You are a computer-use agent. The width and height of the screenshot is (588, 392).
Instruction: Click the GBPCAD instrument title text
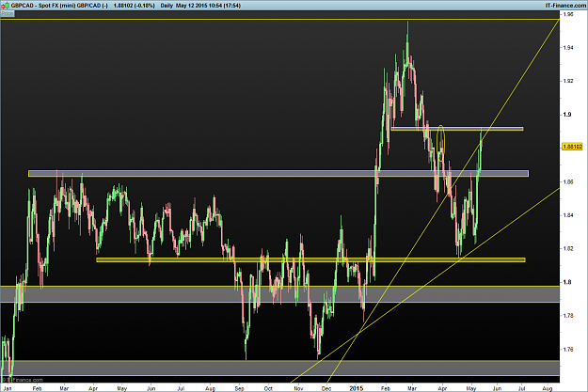[x=59, y=6]
